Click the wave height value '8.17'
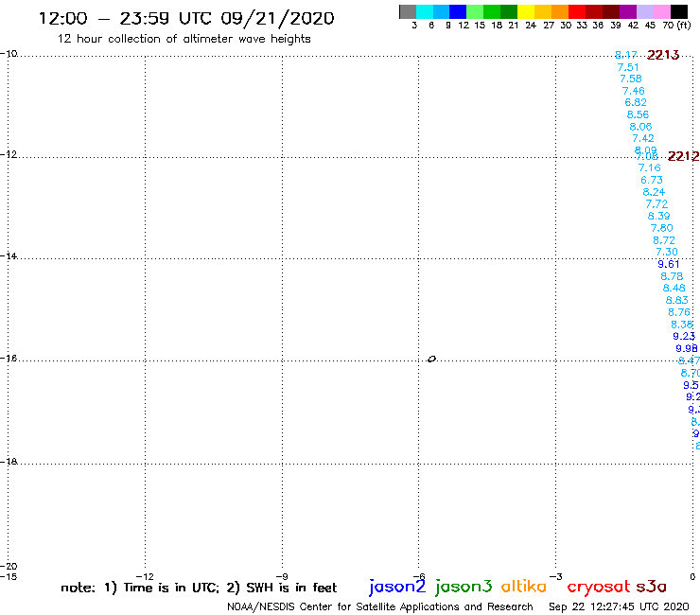This screenshot has width=700, height=615. click(626, 55)
